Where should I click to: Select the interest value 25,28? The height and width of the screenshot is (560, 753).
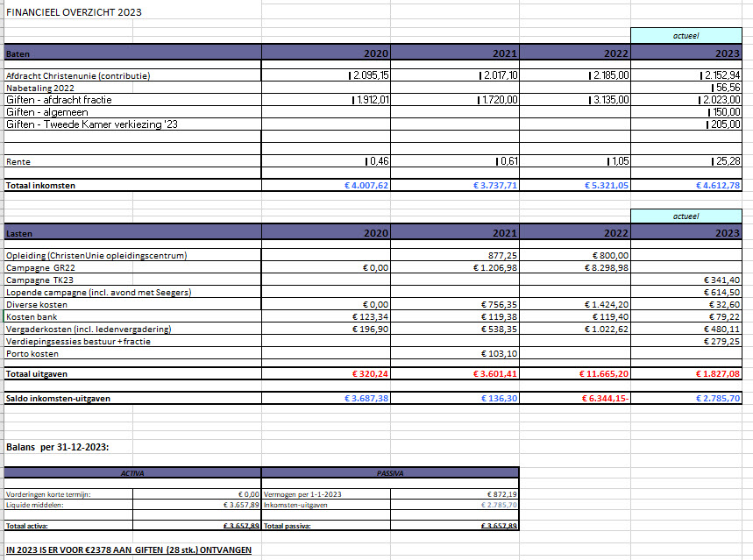pyautogui.click(x=726, y=161)
